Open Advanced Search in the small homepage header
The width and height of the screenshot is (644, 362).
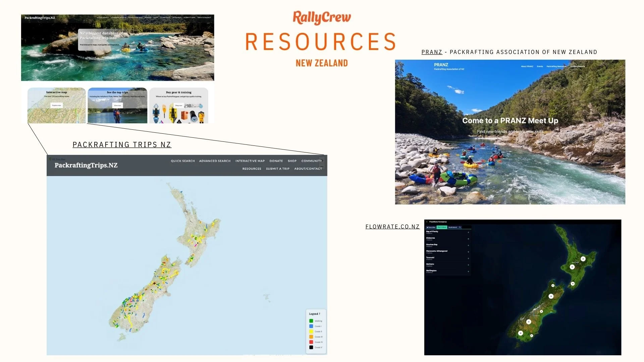(118, 17)
